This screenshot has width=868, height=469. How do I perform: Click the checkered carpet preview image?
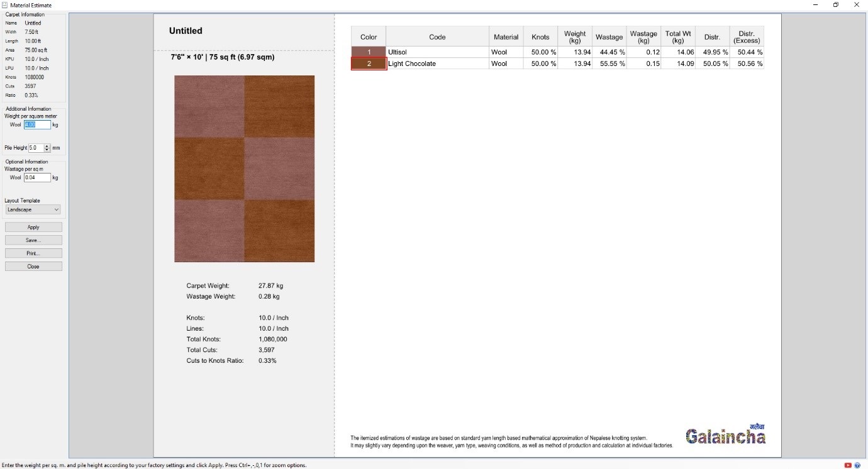tap(244, 168)
